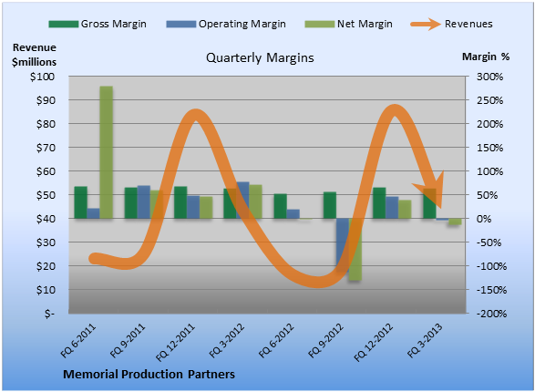Viewport: 535px width, 392px height.
Task: Click the Operating Margin bar for FQ 3-2012
Action: [x=242, y=200]
